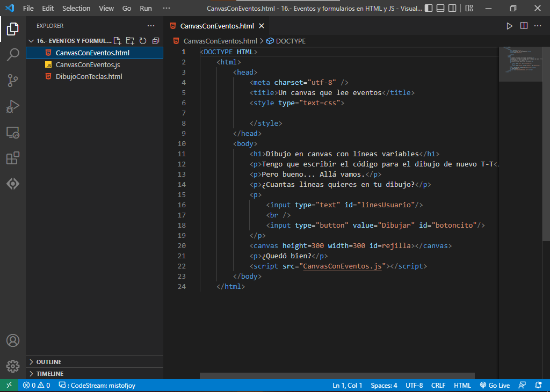Viewport: 550px width, 392px height.
Task: Click the Run code button
Action: 509,25
